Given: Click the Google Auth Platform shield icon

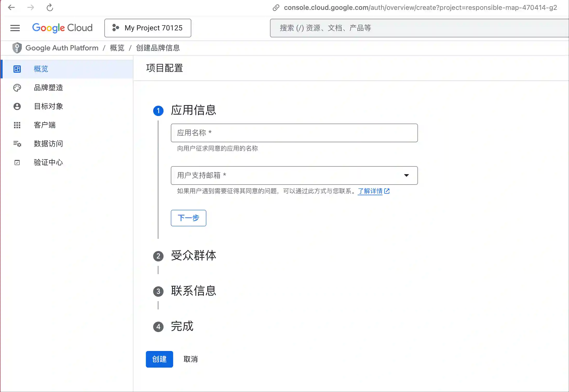Looking at the screenshot, I should tap(17, 48).
